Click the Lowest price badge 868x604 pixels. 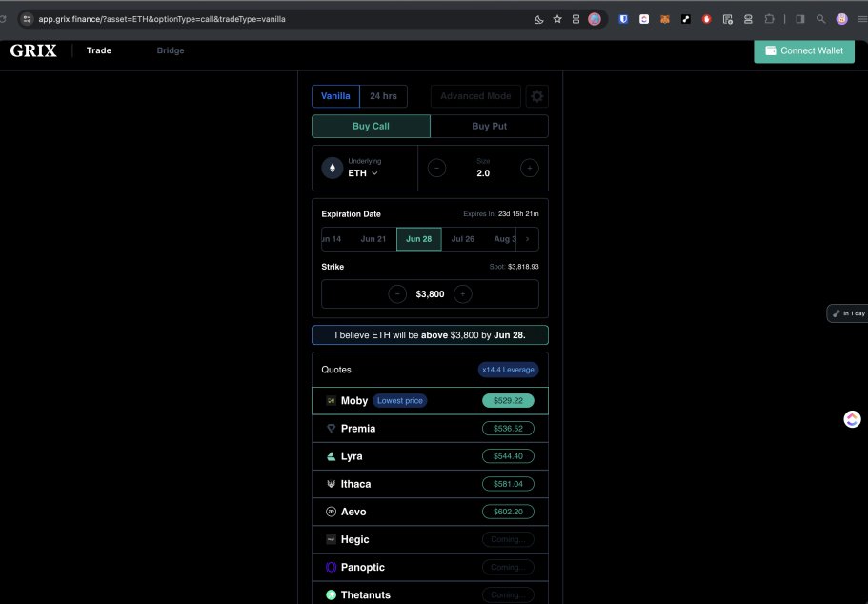(x=399, y=401)
